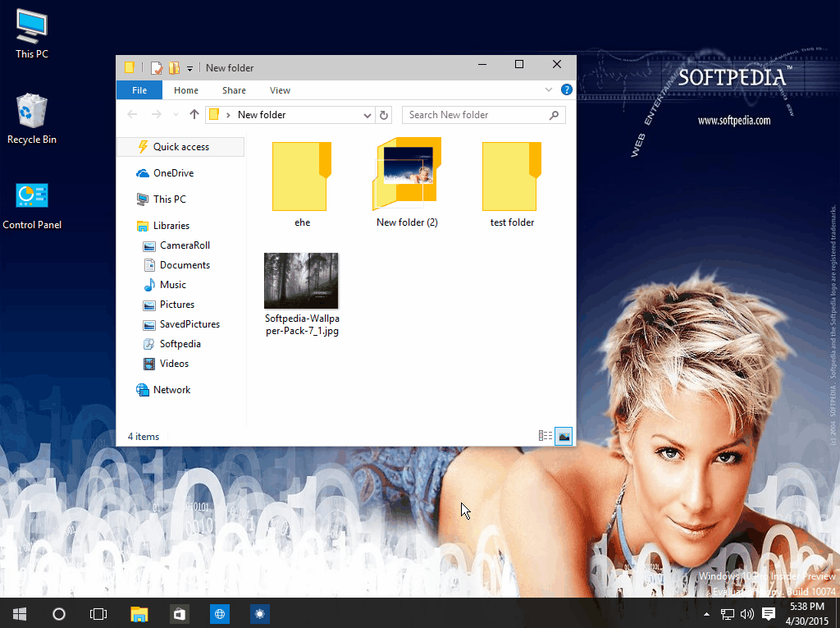Open the File menu

[x=139, y=90]
